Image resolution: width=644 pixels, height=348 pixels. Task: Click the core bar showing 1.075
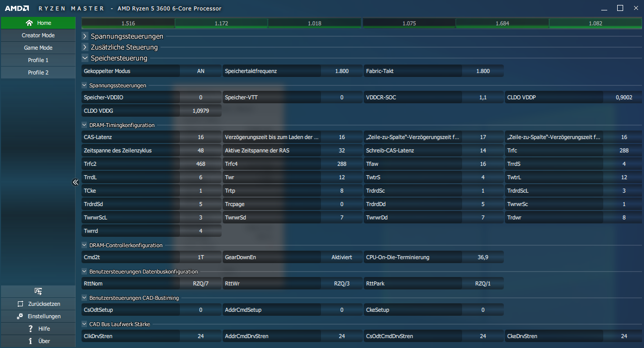pyautogui.click(x=409, y=23)
